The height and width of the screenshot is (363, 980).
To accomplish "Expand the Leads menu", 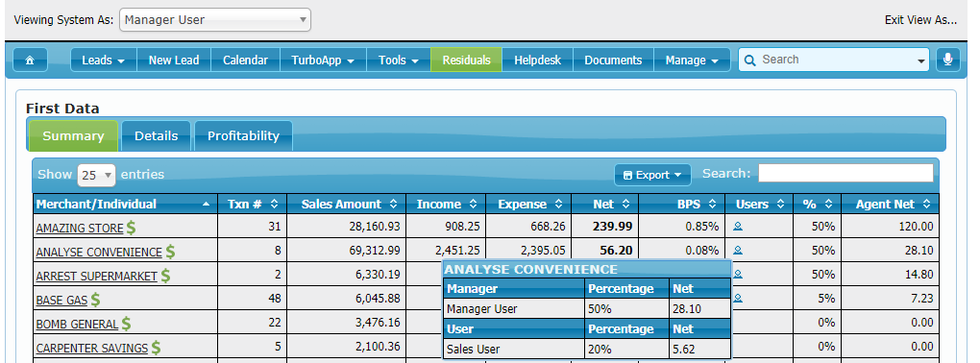I will (x=104, y=60).
